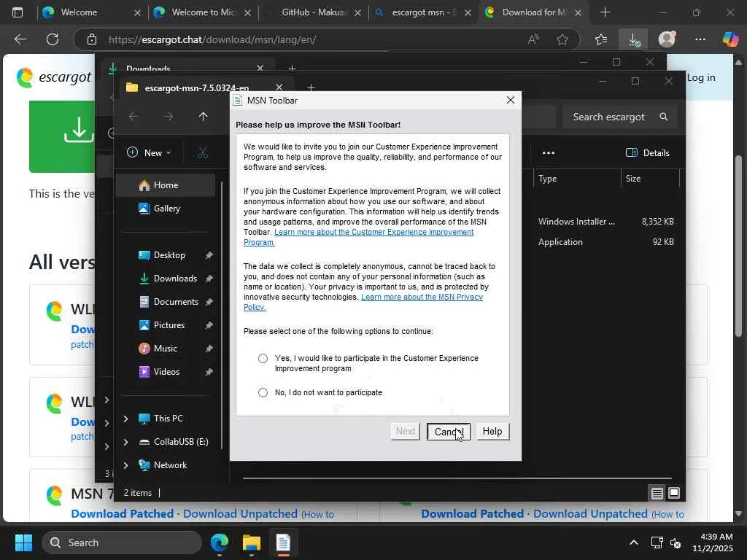Open the New dropdown in File Explorer
The image size is (747, 560).
click(149, 153)
